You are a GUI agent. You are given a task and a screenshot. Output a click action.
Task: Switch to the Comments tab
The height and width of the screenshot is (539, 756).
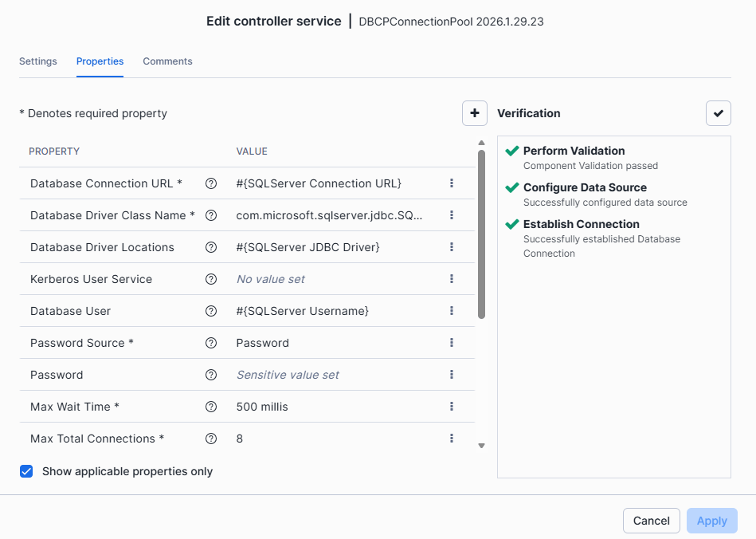click(x=167, y=61)
